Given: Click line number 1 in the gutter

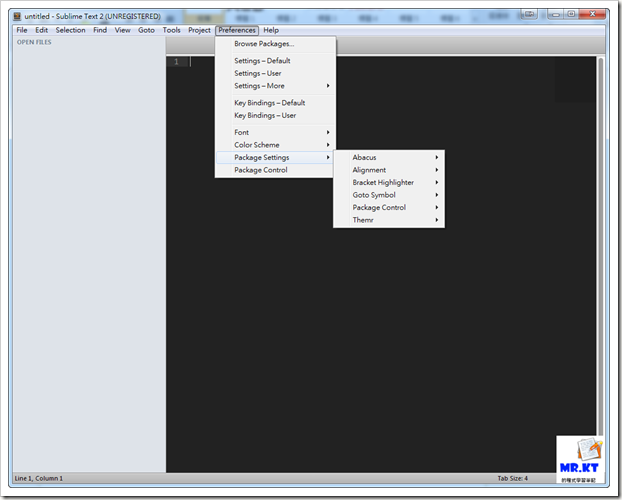Looking at the screenshot, I should click(x=177, y=62).
